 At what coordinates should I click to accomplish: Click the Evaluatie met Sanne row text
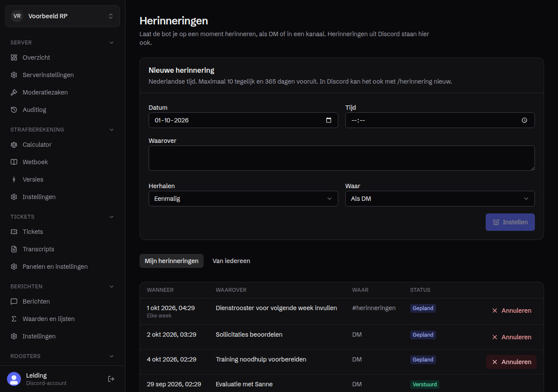pyautogui.click(x=244, y=384)
